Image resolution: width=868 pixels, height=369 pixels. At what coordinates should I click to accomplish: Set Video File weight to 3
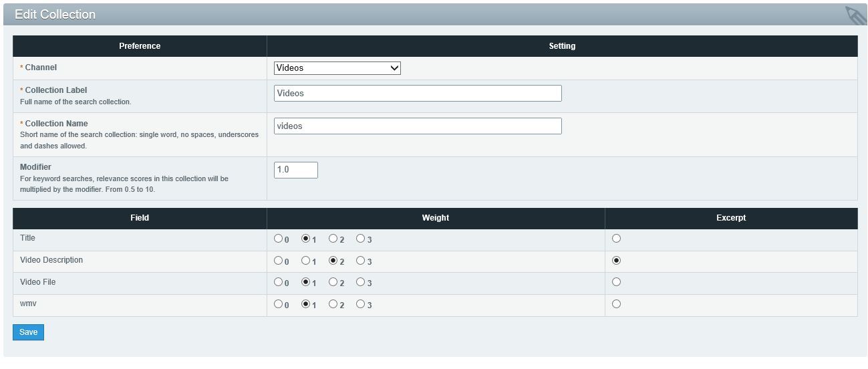[x=361, y=283]
